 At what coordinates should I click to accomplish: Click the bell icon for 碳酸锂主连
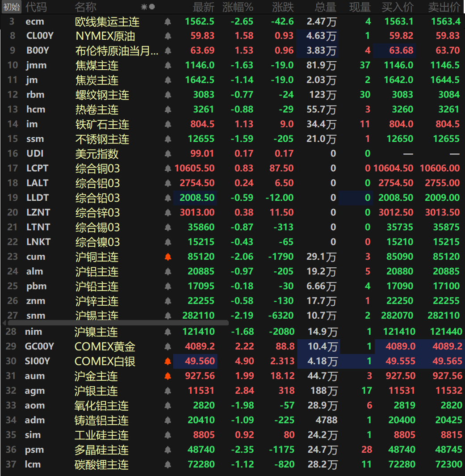[168, 465]
